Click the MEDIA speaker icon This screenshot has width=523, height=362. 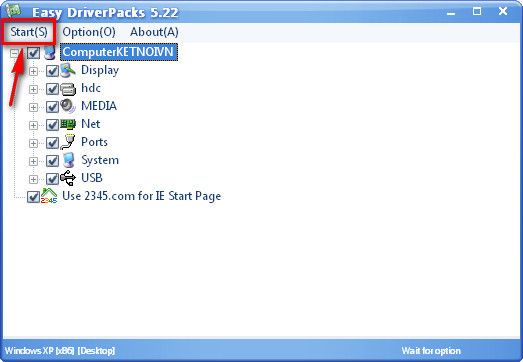coord(68,106)
